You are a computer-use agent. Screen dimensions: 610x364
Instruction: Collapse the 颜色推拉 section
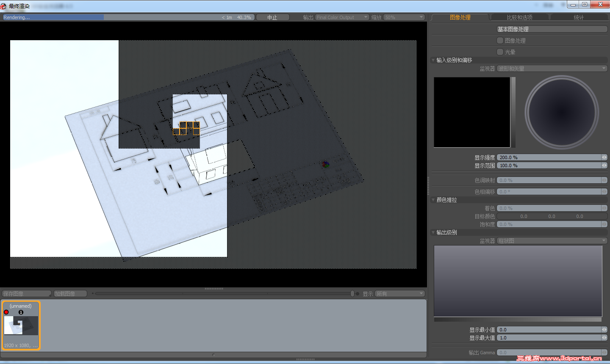(433, 200)
